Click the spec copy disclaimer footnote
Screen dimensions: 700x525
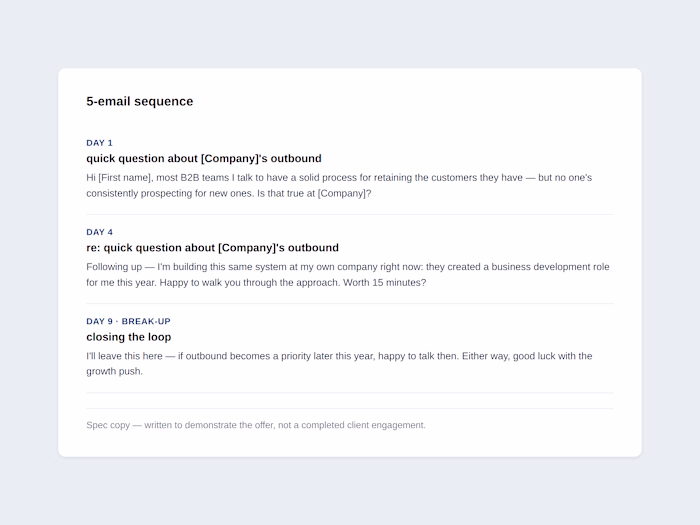coord(256,425)
